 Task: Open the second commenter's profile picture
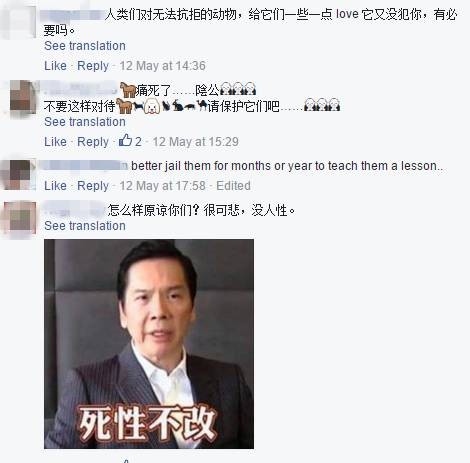point(23,97)
